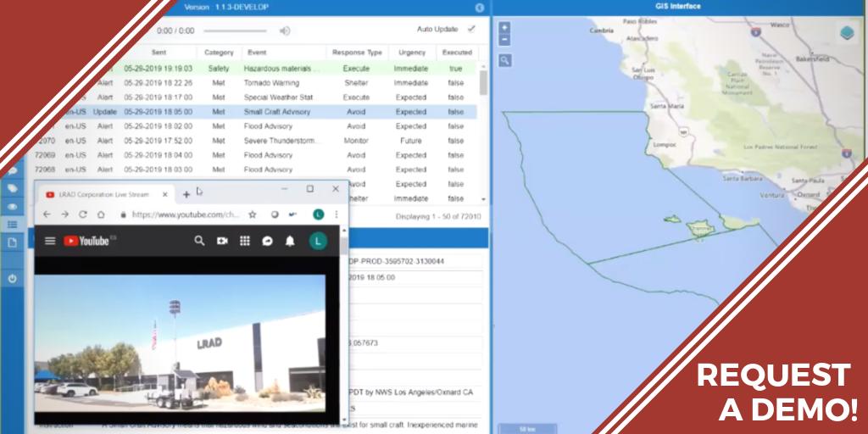The height and width of the screenshot is (434, 868).
Task: Go back in Chrome
Action: [47, 214]
